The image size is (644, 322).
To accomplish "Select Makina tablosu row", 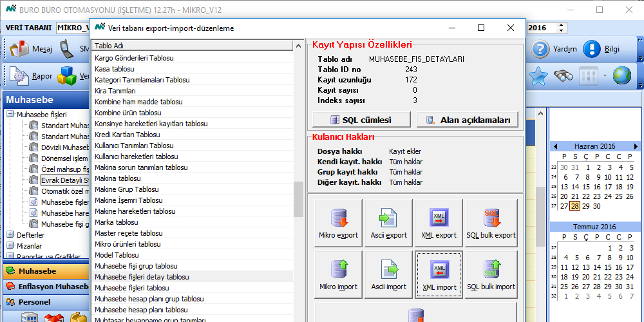I will pyautogui.click(x=193, y=178).
